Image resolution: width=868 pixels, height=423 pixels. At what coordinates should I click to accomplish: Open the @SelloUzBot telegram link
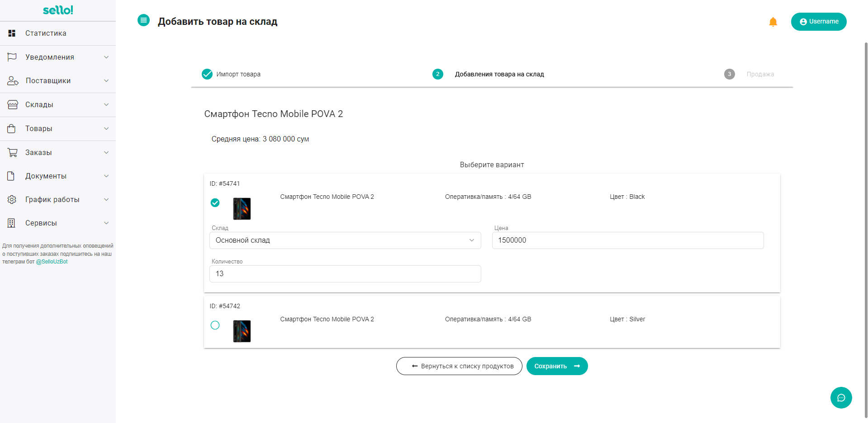coord(52,262)
